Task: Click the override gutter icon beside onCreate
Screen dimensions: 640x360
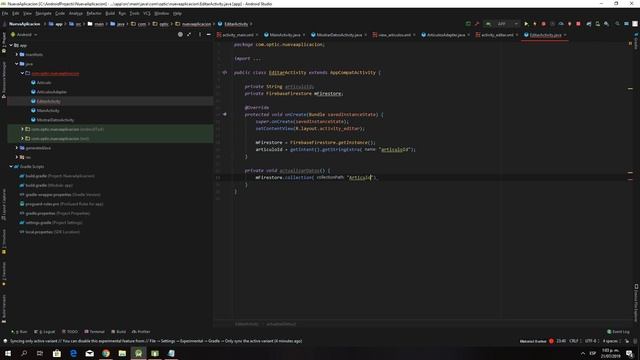Action: [x=224, y=115]
